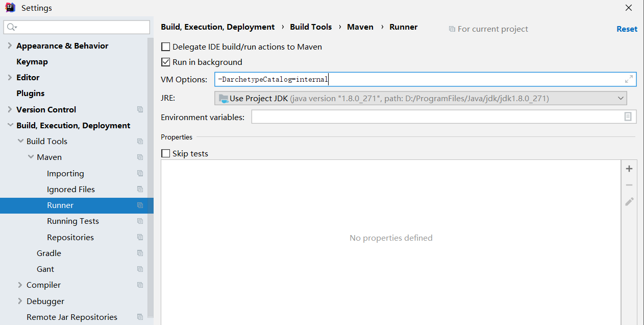Click the Compiler label in tree
The width and height of the screenshot is (644, 325).
point(44,285)
